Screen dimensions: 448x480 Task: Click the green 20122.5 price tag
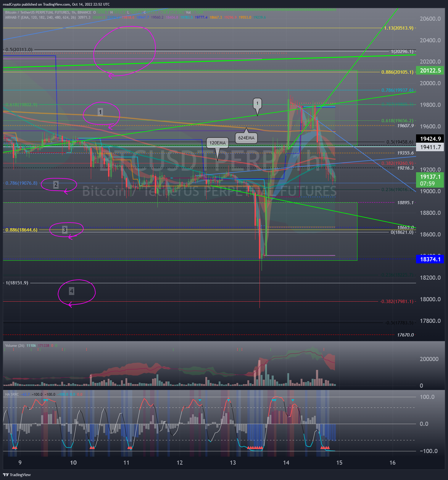point(430,70)
